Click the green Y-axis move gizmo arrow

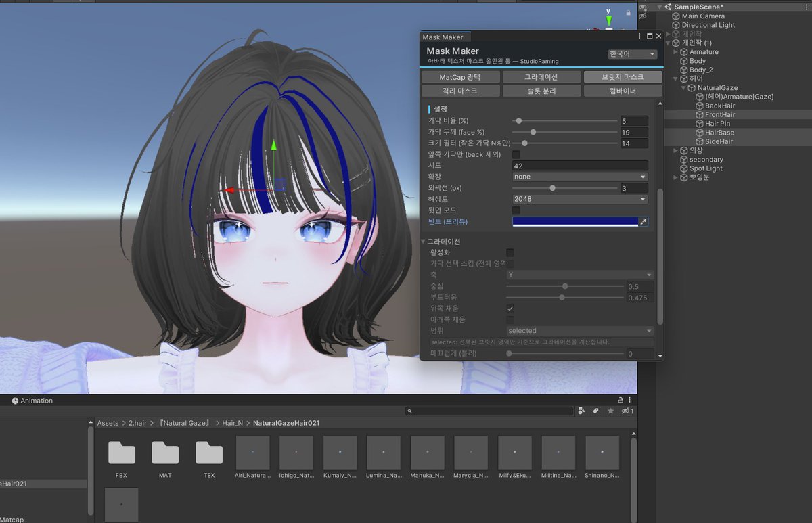[273, 145]
